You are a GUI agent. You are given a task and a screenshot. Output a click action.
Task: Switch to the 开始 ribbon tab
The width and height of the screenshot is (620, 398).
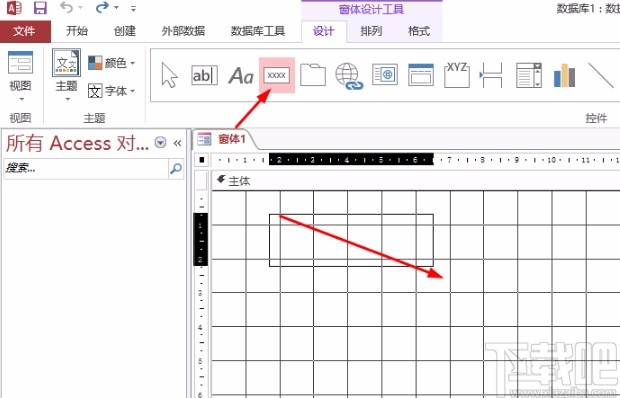77,31
